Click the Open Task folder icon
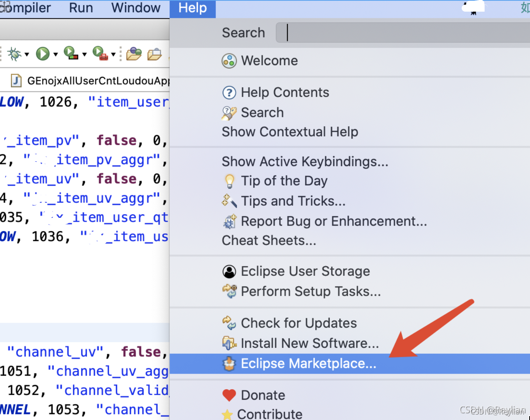 155,54
